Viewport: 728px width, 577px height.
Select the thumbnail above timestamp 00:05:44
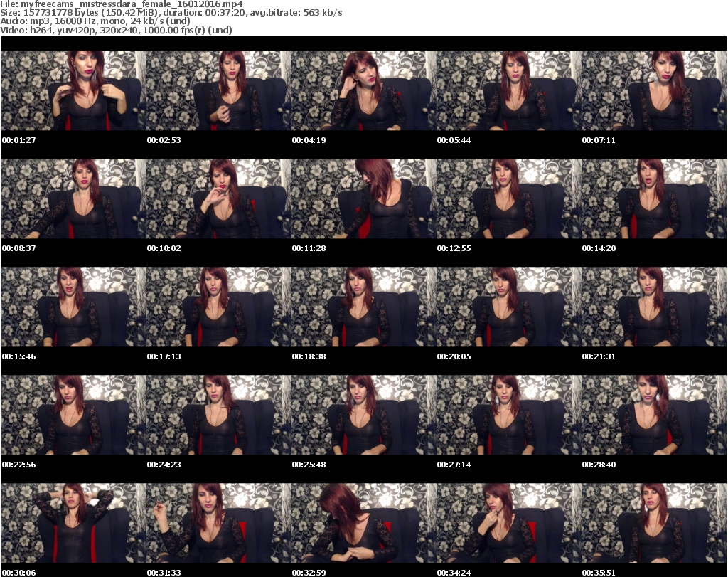[x=509, y=90]
